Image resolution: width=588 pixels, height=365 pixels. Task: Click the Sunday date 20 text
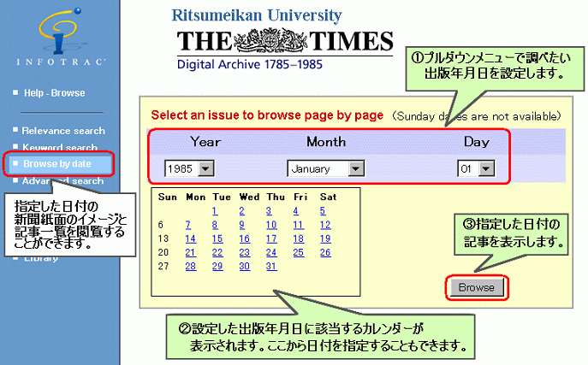[x=163, y=252]
